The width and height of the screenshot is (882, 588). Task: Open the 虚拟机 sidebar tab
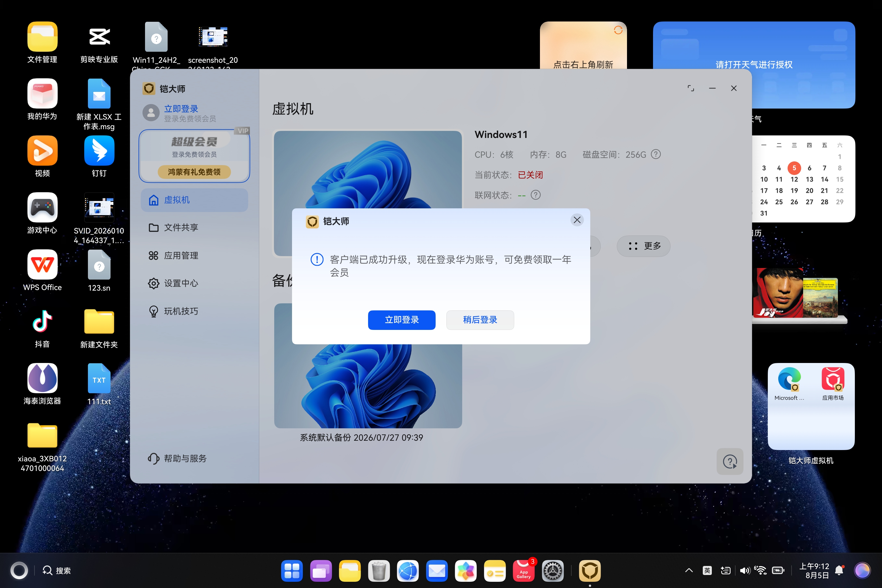[x=194, y=200]
